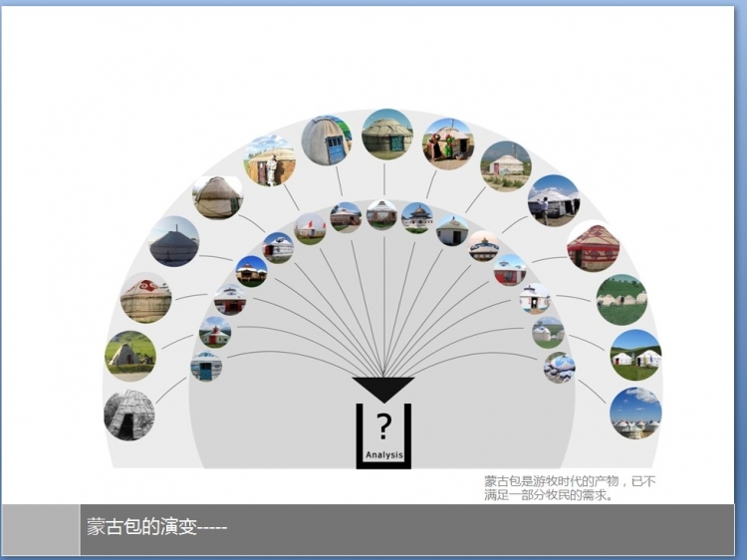Click the inner-ring photo with red flags
This screenshot has height=560, width=747.
pos(310,229)
